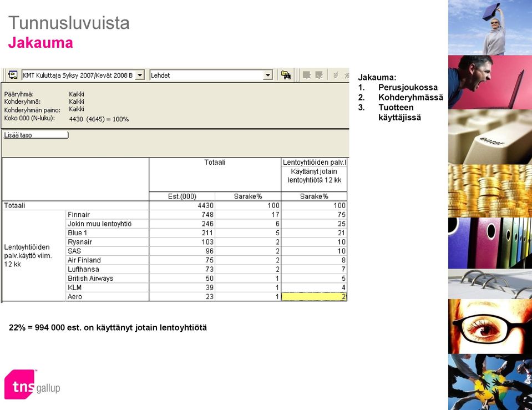Select the Air Finland row label
This screenshot has width=532, height=410.
(84, 260)
